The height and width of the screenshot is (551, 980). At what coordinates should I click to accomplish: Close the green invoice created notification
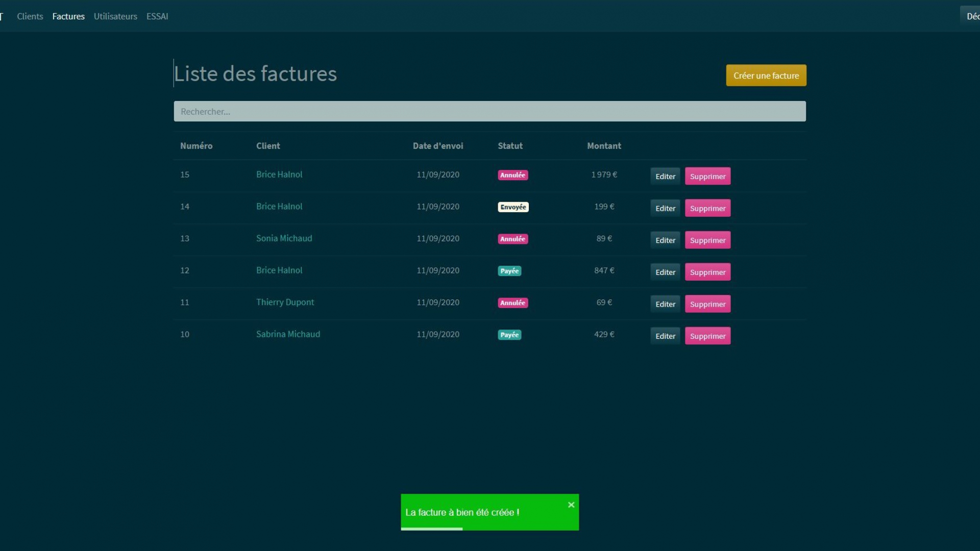(x=571, y=505)
